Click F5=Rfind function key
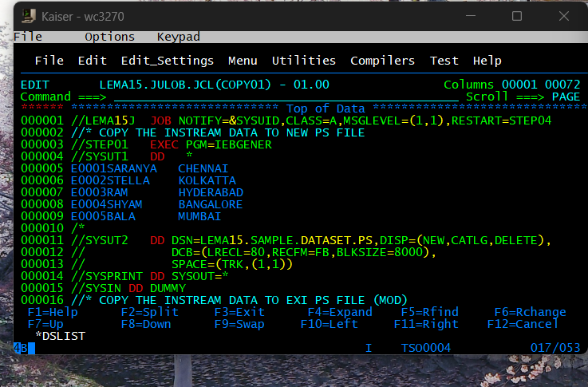 pyautogui.click(x=430, y=312)
